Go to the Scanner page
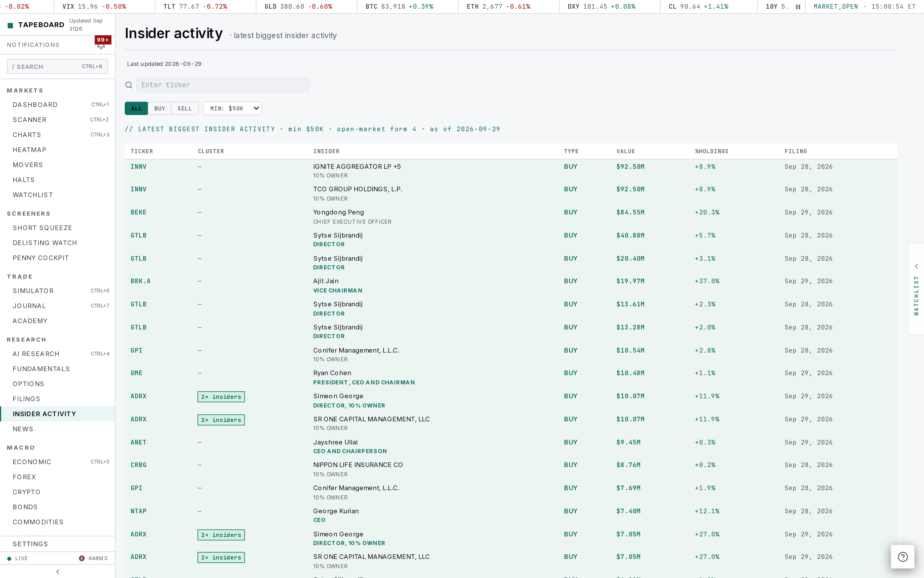The height and width of the screenshot is (578, 924). pyautogui.click(x=57, y=120)
